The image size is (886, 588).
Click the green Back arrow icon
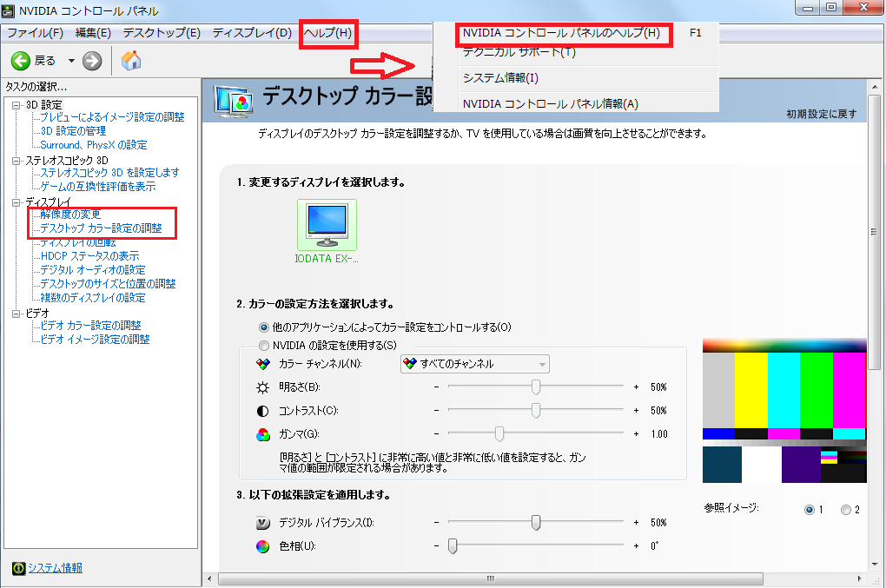coord(20,61)
